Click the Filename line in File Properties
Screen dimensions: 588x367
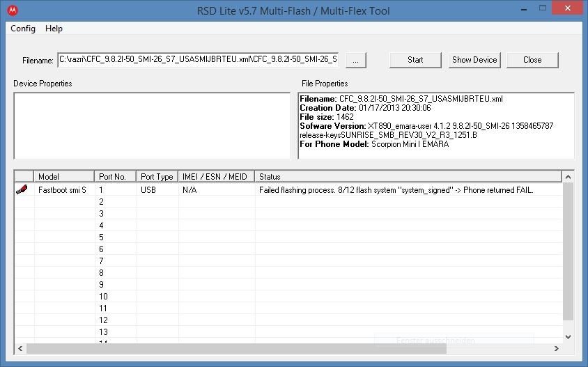[401, 99]
